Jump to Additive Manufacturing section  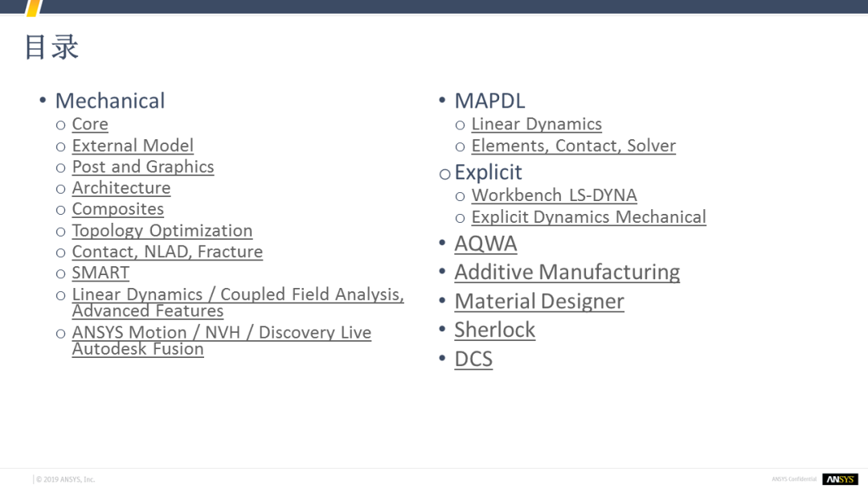click(567, 272)
